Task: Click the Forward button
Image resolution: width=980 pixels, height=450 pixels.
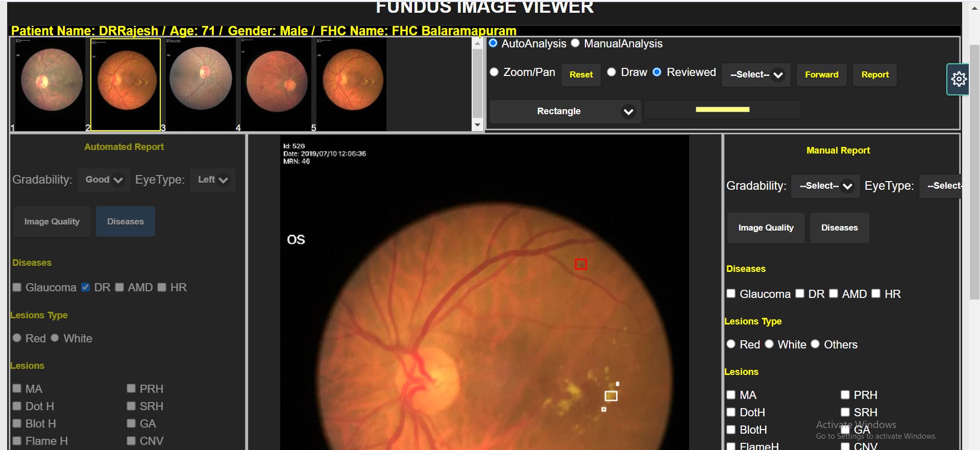Action: pos(821,75)
